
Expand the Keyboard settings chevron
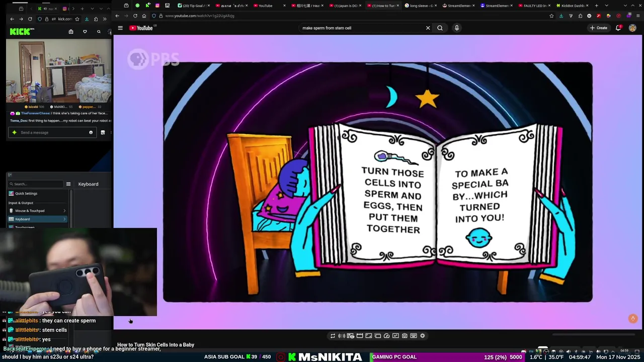tap(64, 219)
